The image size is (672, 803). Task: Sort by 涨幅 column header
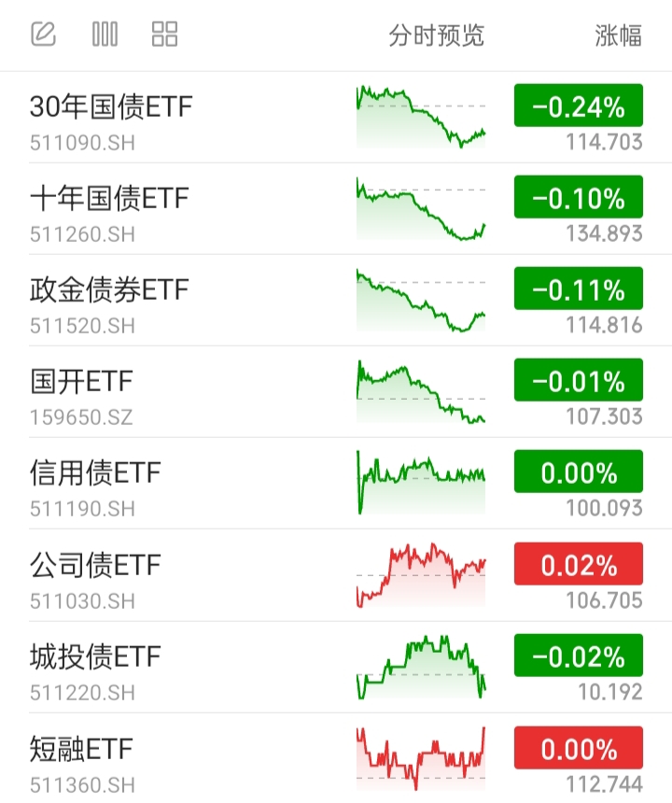(618, 36)
